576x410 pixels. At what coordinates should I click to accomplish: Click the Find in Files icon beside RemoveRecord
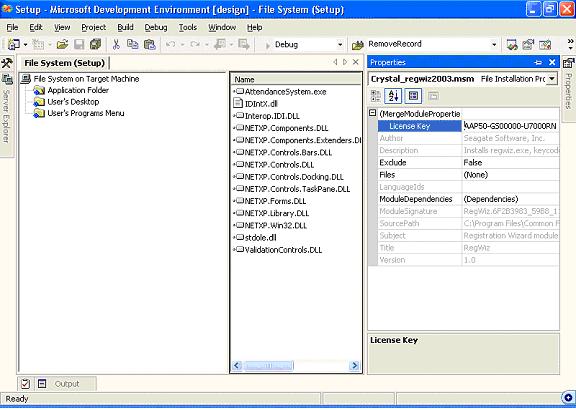(357, 45)
